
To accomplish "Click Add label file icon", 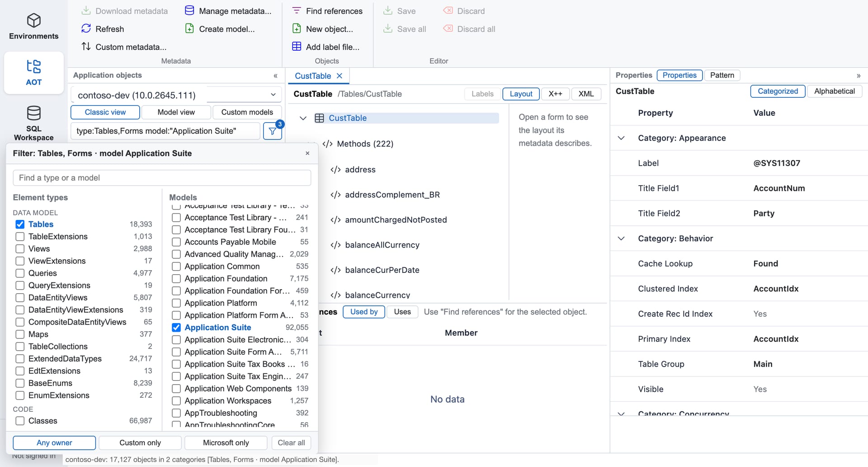I will click(297, 47).
